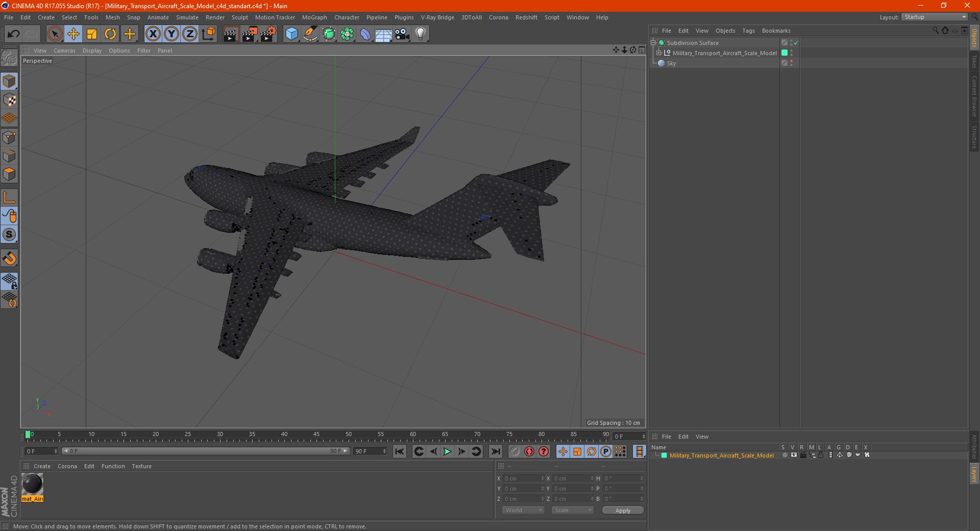Open the Layout dropdown showing Startup

pyautogui.click(x=935, y=17)
